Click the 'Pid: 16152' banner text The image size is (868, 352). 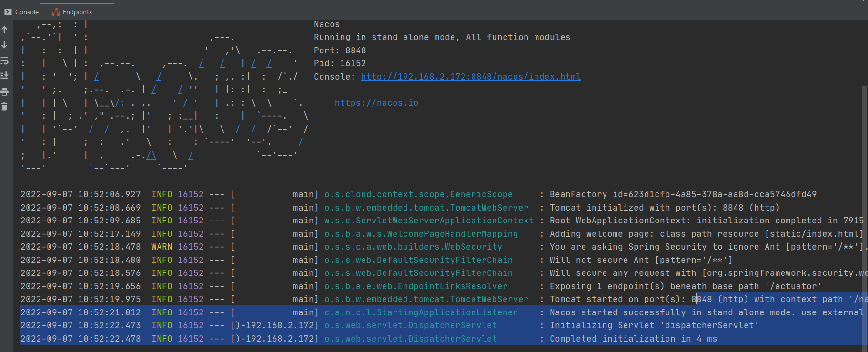pos(340,63)
